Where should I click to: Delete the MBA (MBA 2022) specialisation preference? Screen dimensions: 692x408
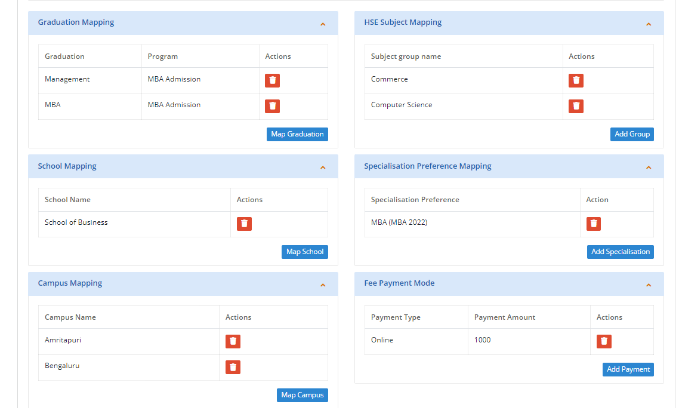[593, 223]
